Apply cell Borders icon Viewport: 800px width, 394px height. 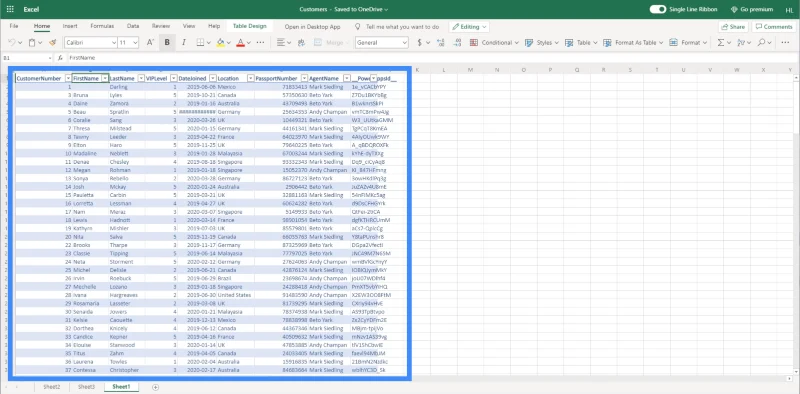point(201,43)
